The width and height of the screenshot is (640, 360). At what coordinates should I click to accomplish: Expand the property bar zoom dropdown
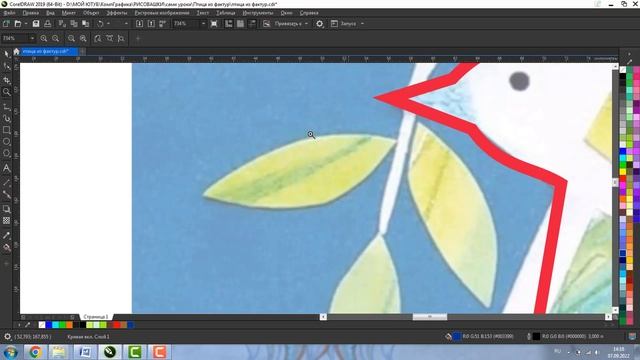(x=32, y=38)
